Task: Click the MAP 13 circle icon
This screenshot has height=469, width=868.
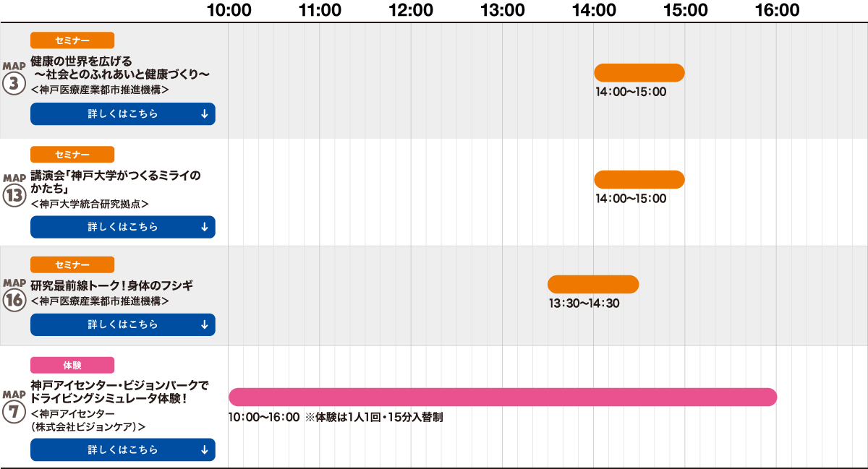Action: click(x=14, y=196)
